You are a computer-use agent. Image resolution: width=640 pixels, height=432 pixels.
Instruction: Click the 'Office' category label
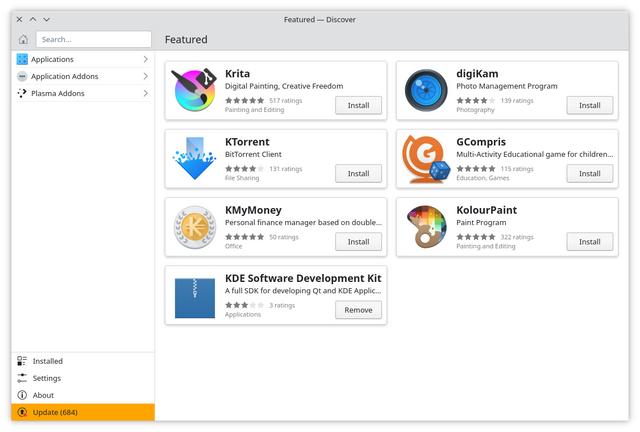point(233,246)
